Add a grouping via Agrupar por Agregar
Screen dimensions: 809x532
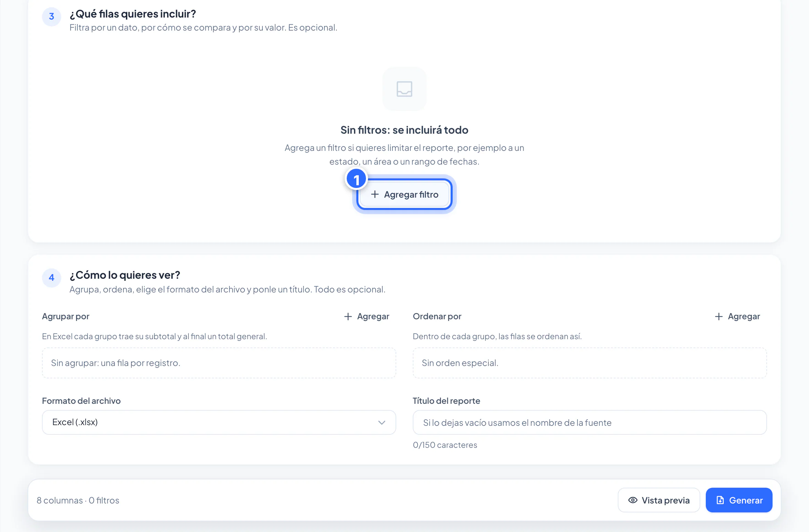click(x=367, y=317)
